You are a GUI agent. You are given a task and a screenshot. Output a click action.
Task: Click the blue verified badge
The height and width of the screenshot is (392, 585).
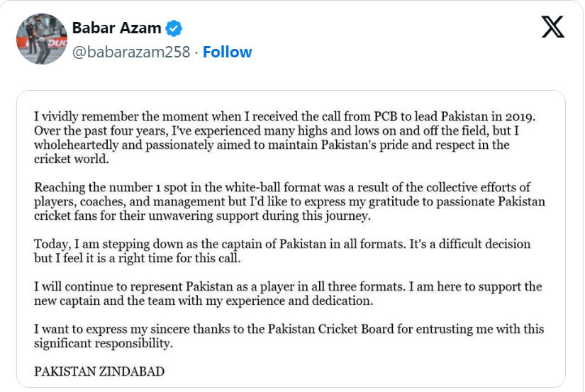click(174, 29)
